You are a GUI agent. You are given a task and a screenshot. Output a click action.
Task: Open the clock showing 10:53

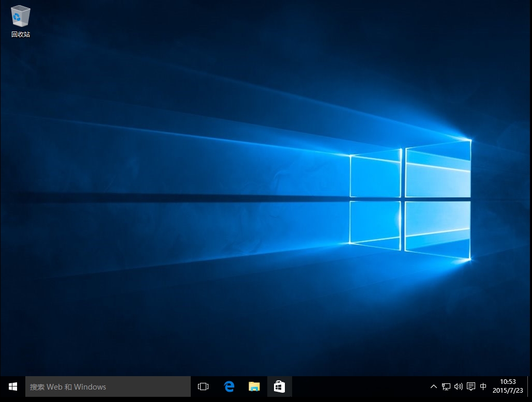[x=508, y=386]
